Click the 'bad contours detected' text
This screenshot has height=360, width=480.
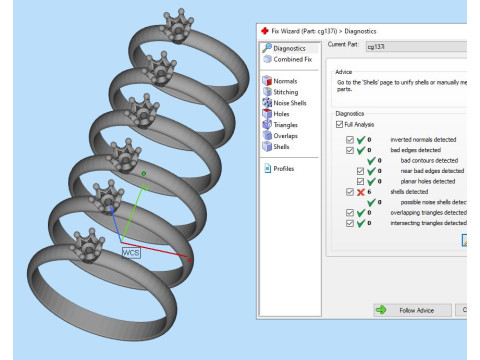click(429, 161)
